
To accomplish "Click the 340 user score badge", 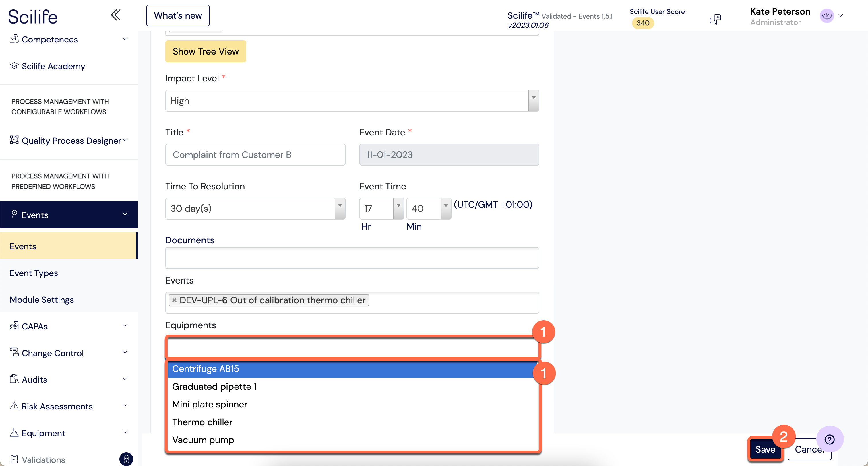I will [643, 23].
